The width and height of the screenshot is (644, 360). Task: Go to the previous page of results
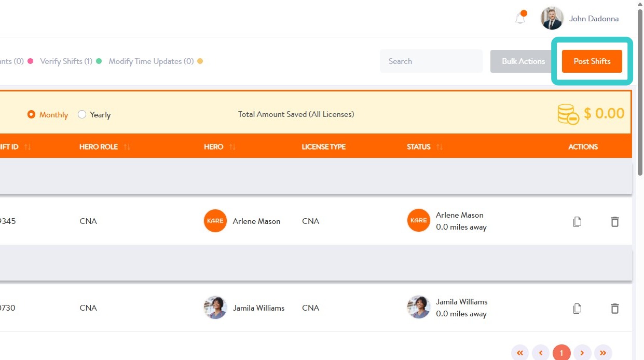tap(541, 353)
